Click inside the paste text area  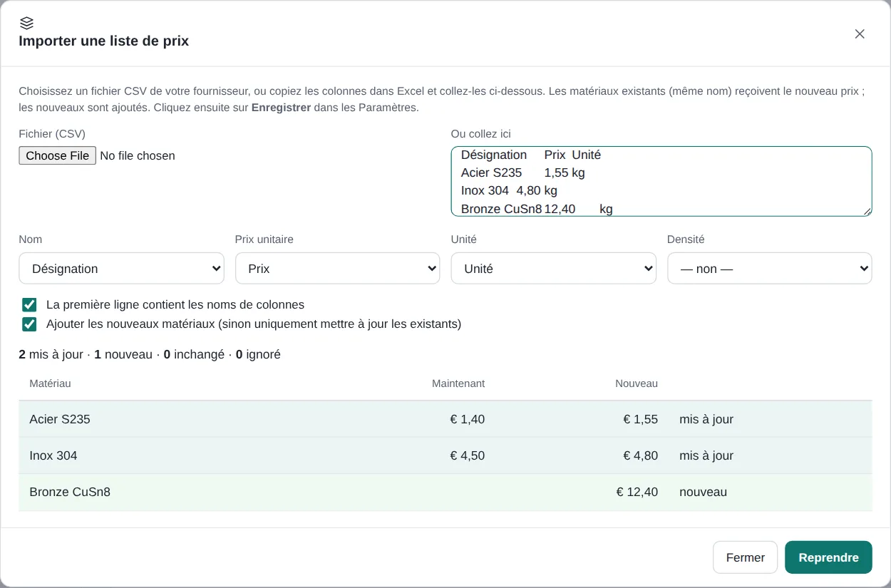coord(661,181)
